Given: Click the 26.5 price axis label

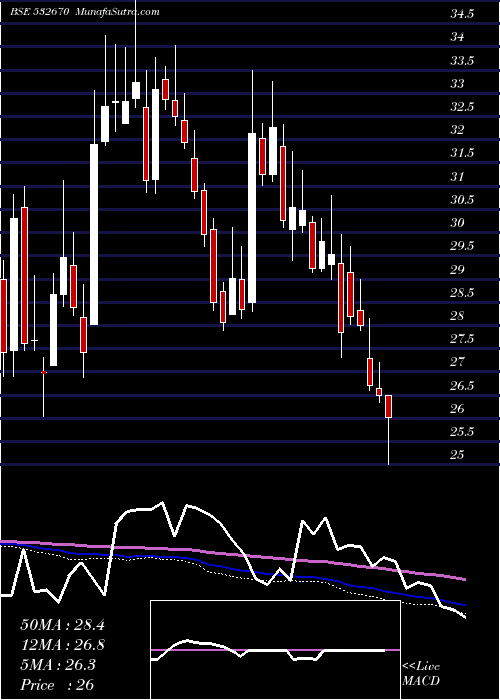Looking at the screenshot, I should [462, 385].
